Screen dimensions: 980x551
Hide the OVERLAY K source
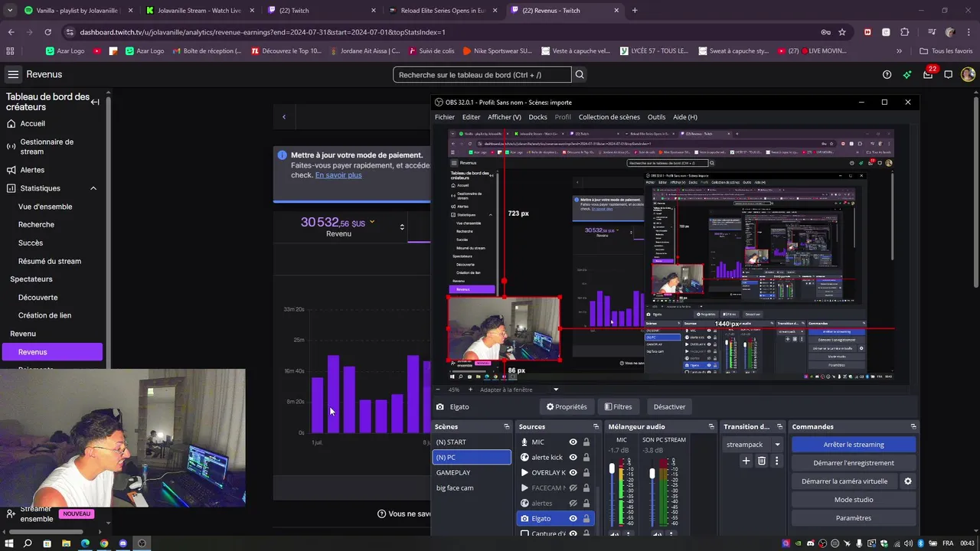(573, 473)
